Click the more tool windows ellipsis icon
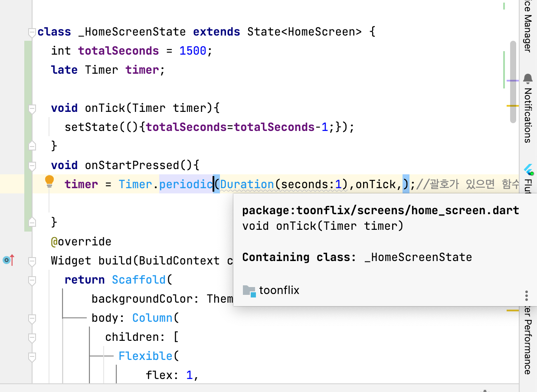537x392 pixels. coord(526,295)
